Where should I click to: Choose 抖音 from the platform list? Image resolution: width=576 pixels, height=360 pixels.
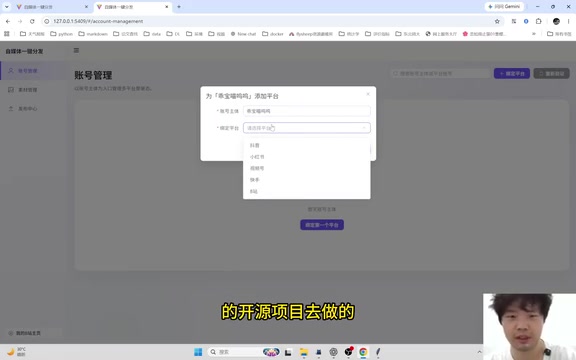pyautogui.click(x=306, y=145)
